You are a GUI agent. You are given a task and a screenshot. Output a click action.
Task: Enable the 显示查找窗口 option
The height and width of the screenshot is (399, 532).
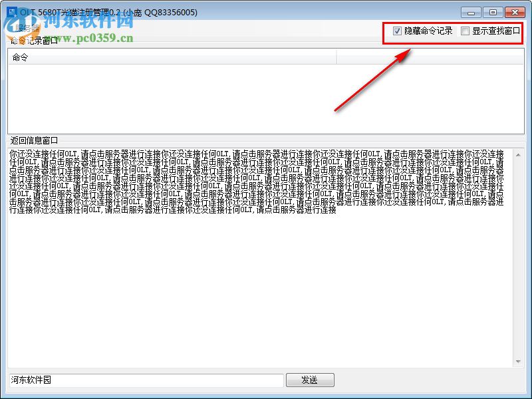pos(464,30)
